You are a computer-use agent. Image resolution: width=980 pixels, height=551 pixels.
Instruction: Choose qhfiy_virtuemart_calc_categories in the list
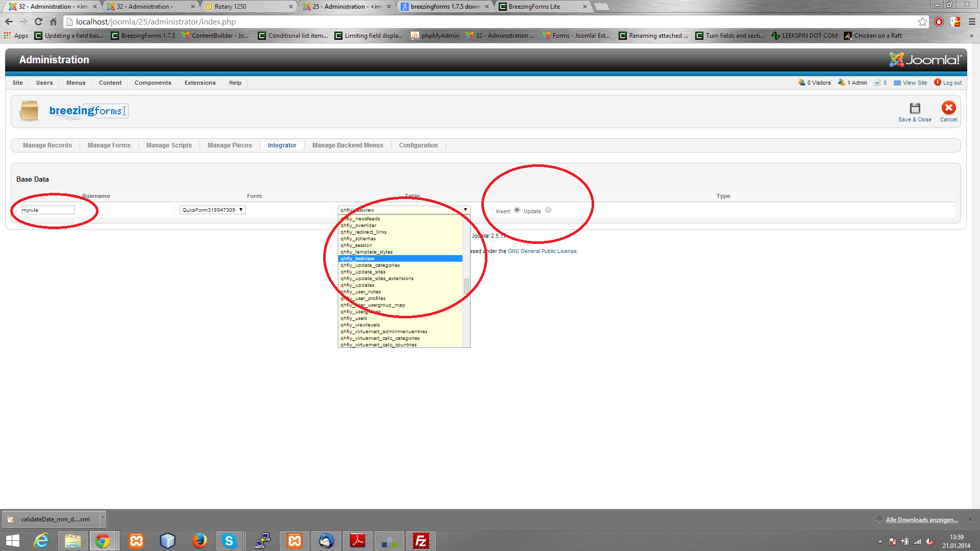coord(400,338)
